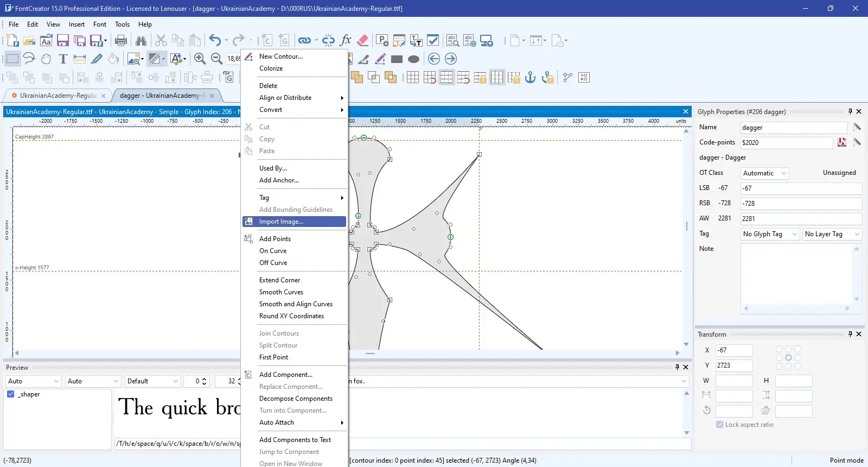Go to next glyph arrow
This screenshot has height=467, width=868.
[x=451, y=59]
